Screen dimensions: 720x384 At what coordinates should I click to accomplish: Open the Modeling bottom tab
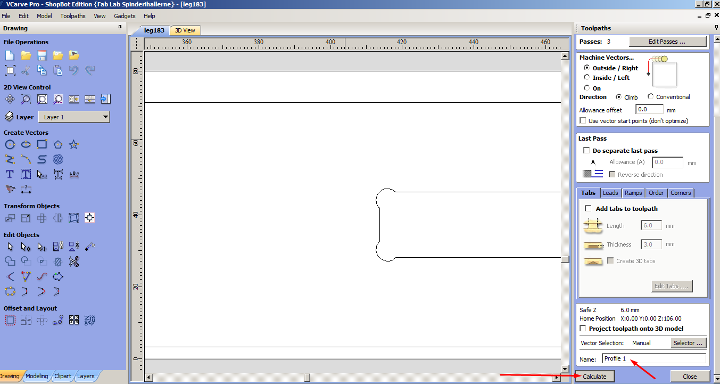pos(36,376)
